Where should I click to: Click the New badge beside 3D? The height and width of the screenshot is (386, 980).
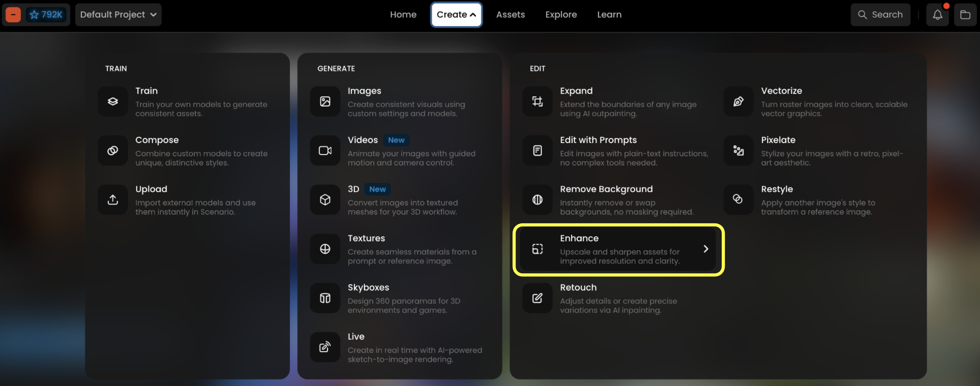[377, 189]
